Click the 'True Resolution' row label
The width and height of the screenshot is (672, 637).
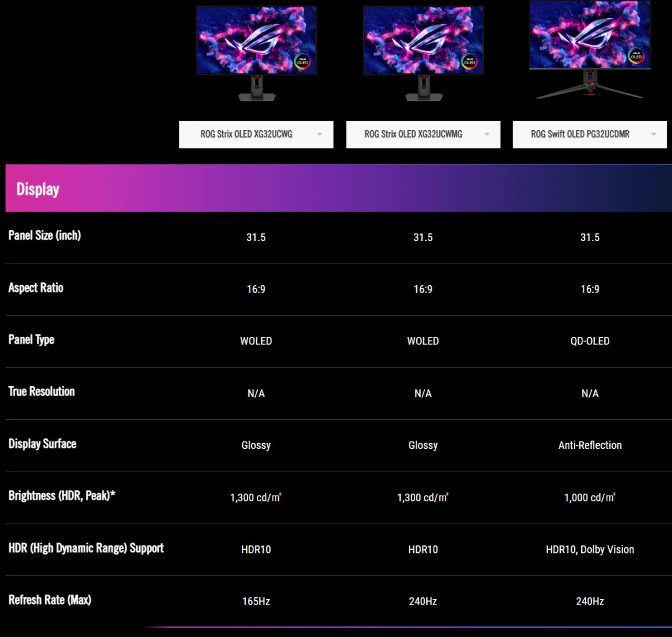42,392
